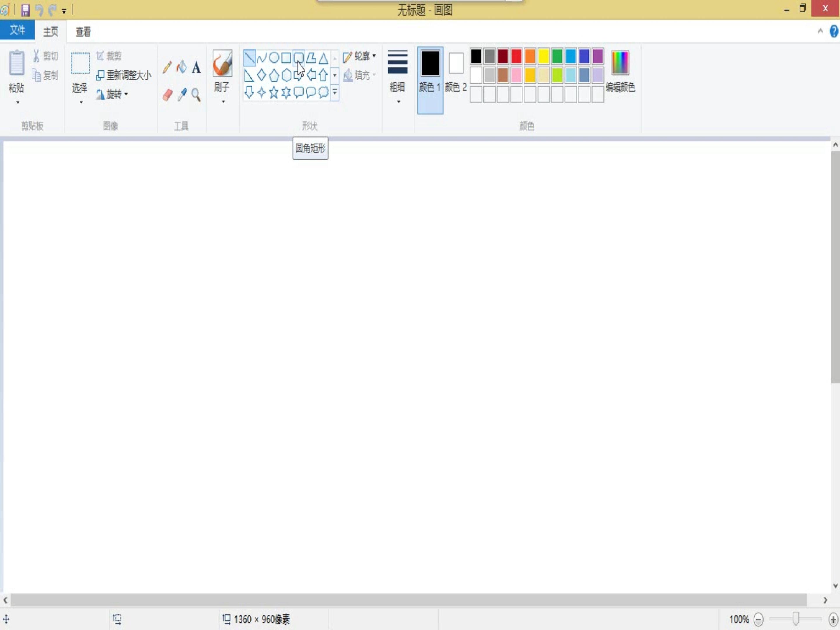This screenshot has width=840, height=630.
Task: Select the Text tool
Action: pyautogui.click(x=196, y=68)
